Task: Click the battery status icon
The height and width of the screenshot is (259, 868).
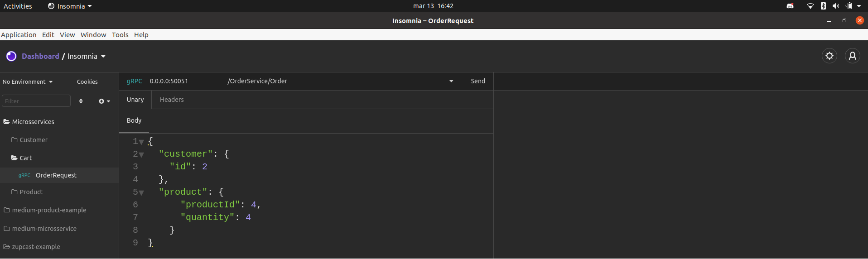Action: [849, 6]
